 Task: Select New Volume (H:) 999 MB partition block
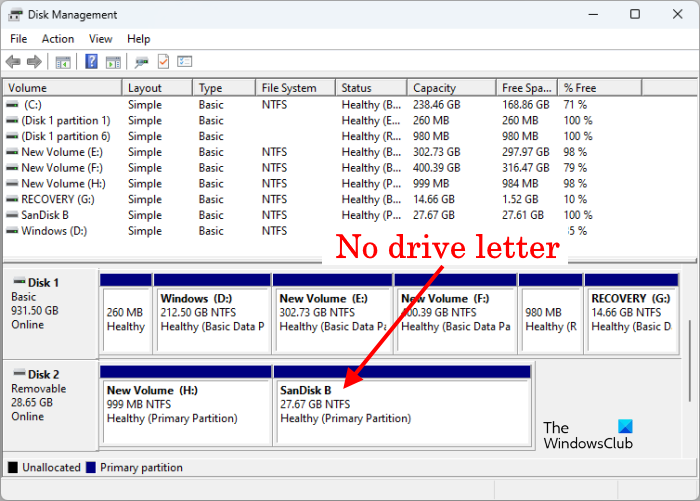pyautogui.click(x=186, y=405)
